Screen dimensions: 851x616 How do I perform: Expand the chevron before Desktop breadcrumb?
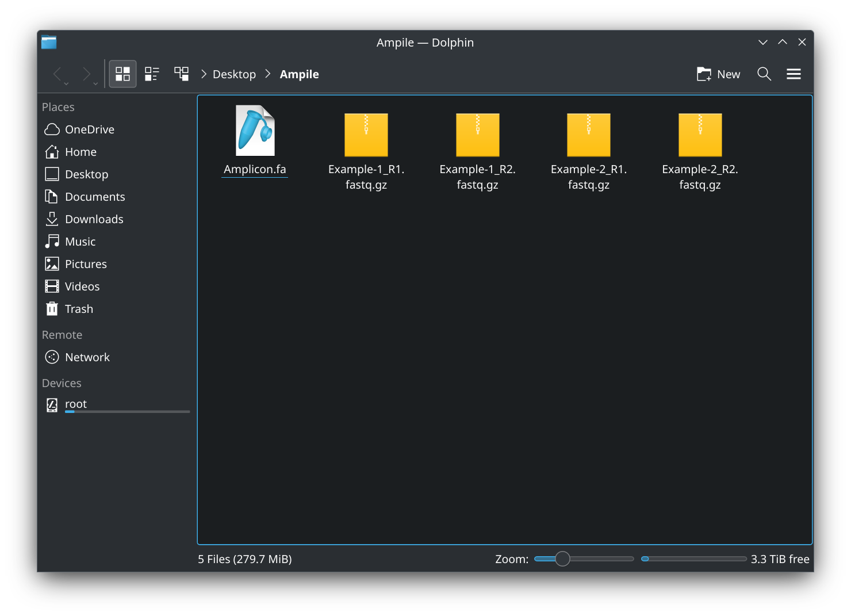[204, 74]
